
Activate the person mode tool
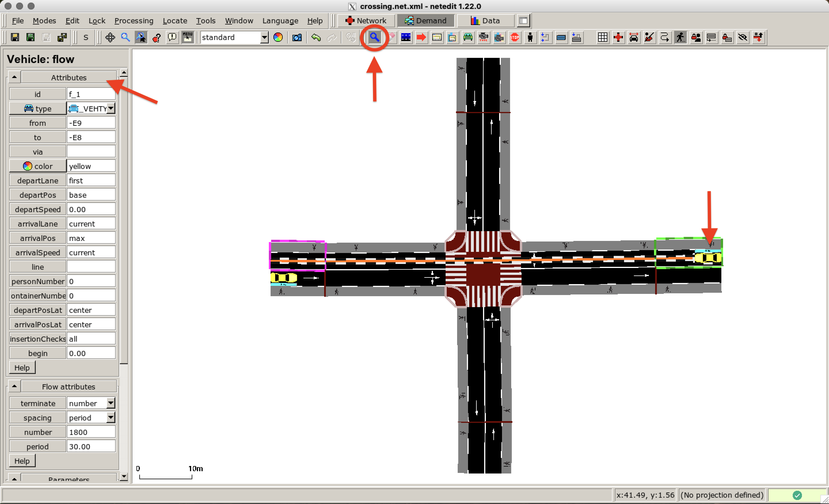(530, 37)
